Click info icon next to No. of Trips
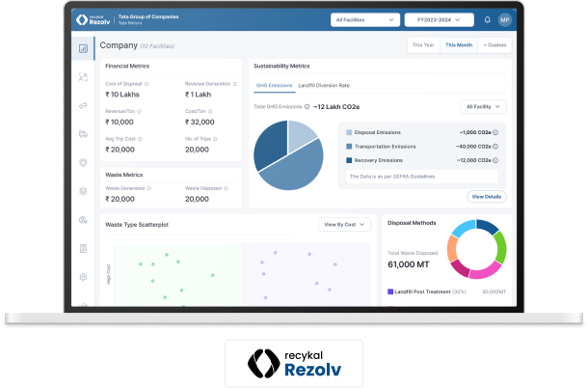 (x=215, y=139)
